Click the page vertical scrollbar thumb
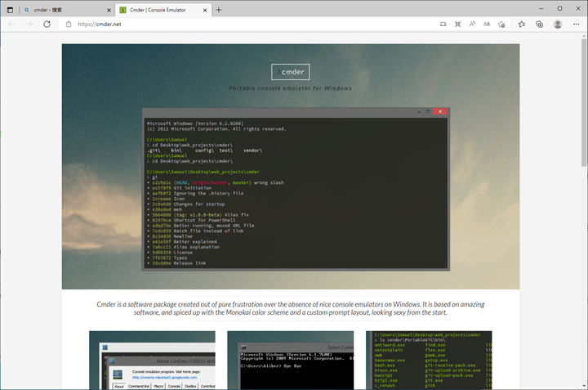Screen dimensions: 588x390 pos(584,101)
